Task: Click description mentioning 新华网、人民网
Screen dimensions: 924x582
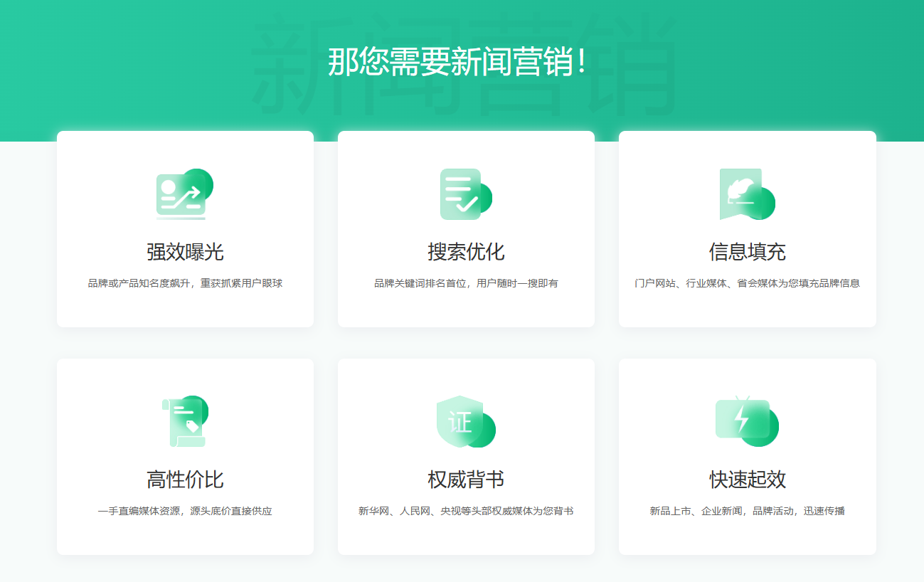Action: [x=466, y=511]
